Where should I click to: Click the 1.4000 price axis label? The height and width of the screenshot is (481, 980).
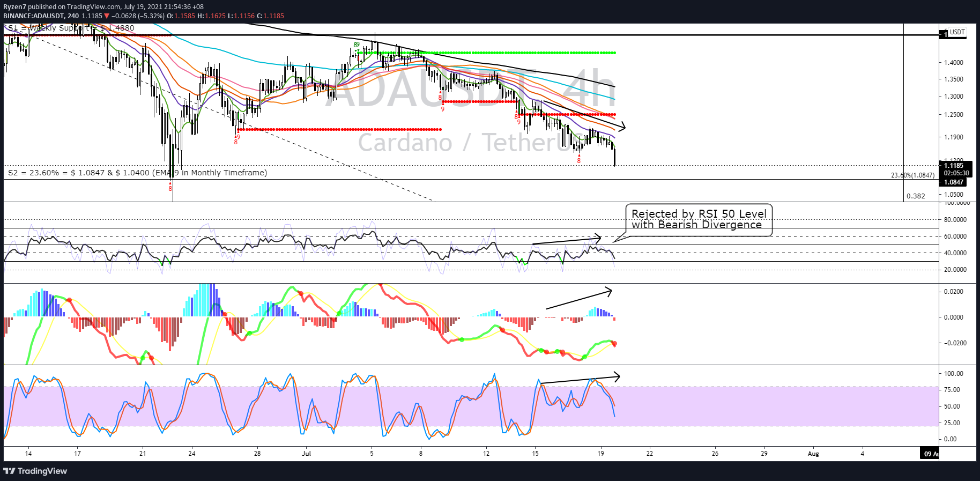coord(954,63)
